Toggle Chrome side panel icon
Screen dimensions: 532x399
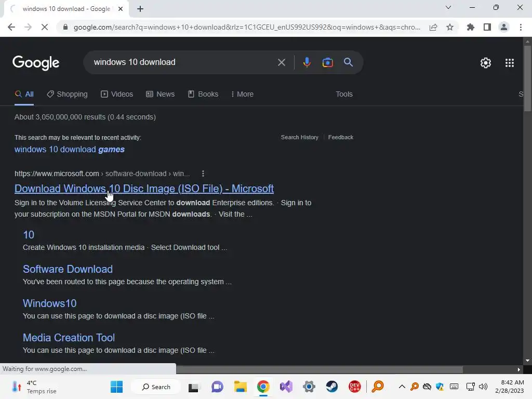coord(487,27)
